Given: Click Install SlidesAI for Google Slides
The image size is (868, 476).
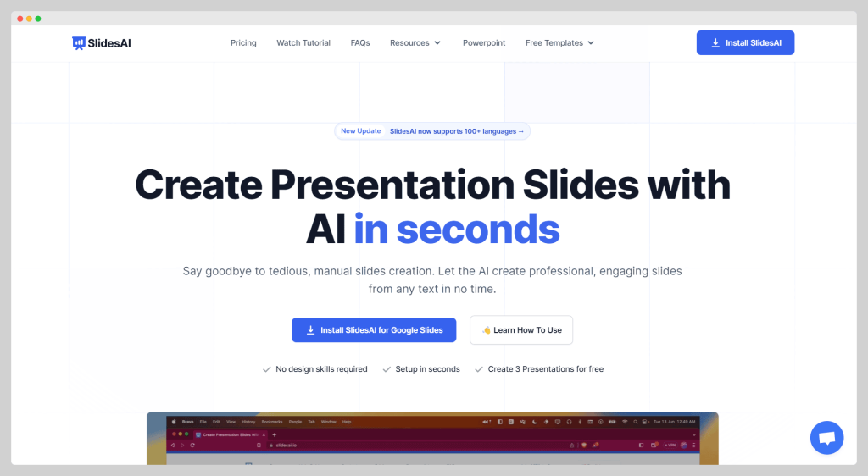Looking at the screenshot, I should click(374, 330).
